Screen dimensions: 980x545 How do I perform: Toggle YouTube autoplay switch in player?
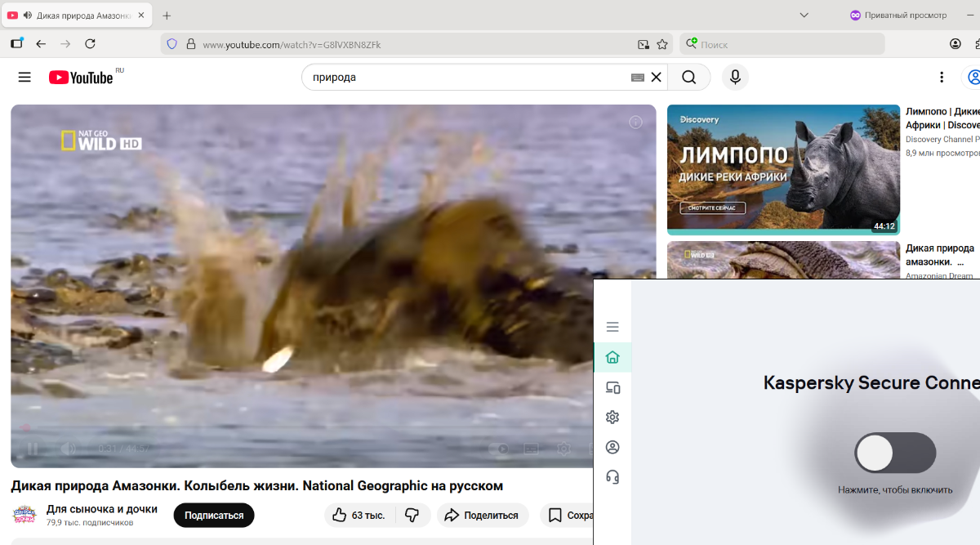498,449
